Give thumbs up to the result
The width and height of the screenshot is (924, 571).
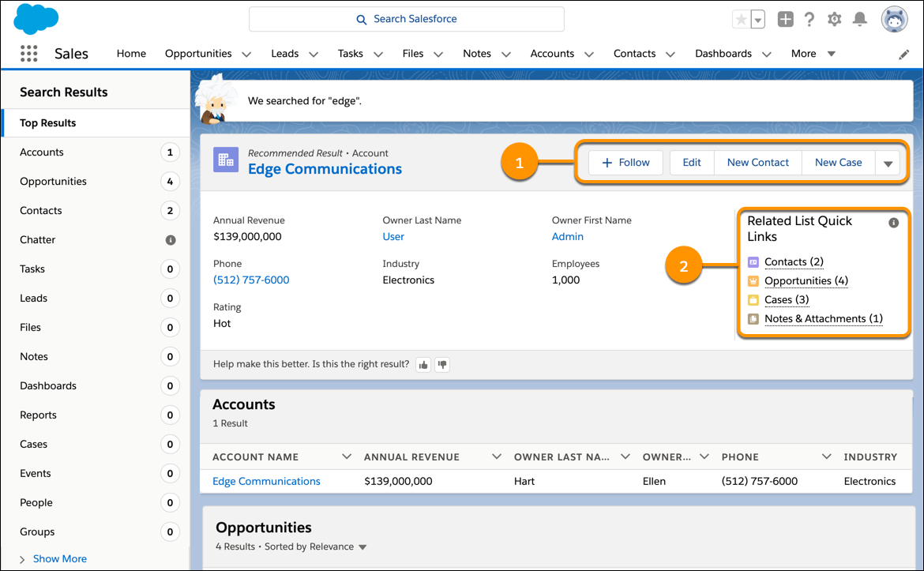point(423,365)
